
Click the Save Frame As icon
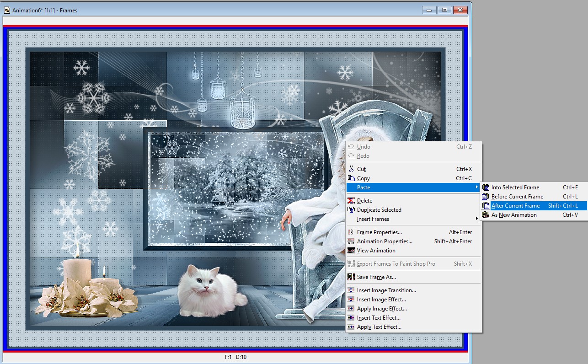click(x=351, y=277)
